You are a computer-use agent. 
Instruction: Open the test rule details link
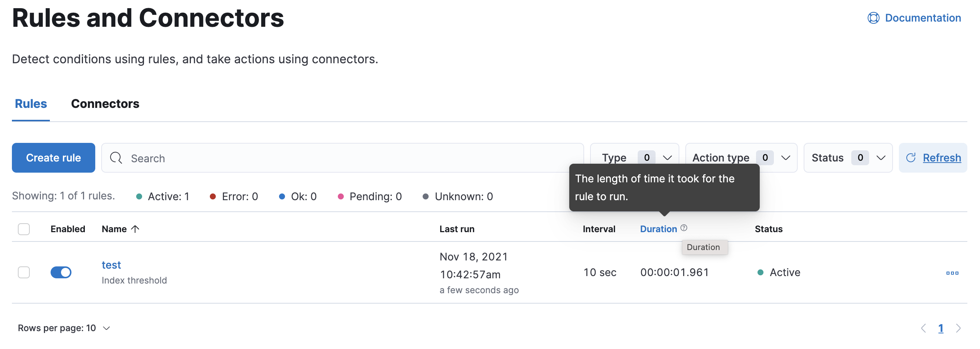111,265
